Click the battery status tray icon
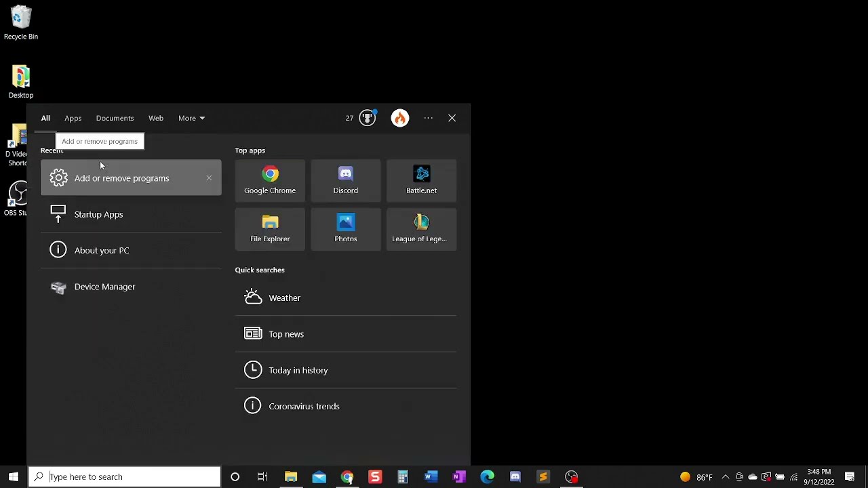This screenshot has width=868, height=488. pos(780,476)
